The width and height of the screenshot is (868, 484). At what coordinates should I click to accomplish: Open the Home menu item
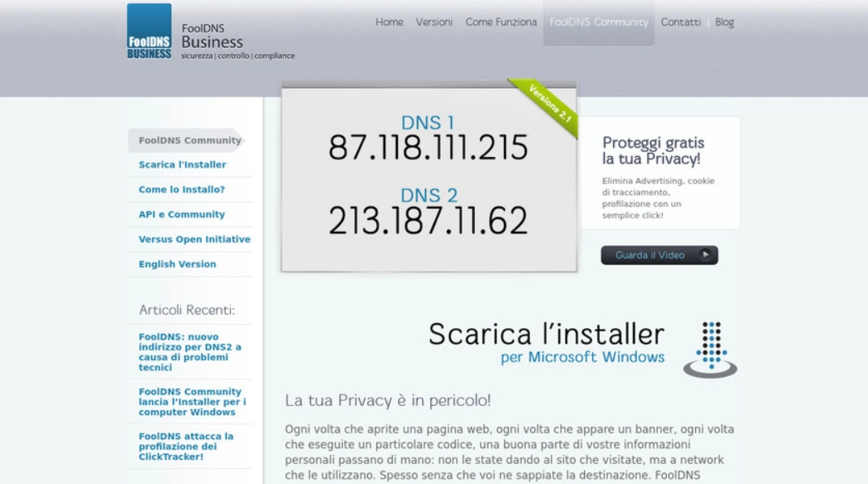click(x=390, y=22)
